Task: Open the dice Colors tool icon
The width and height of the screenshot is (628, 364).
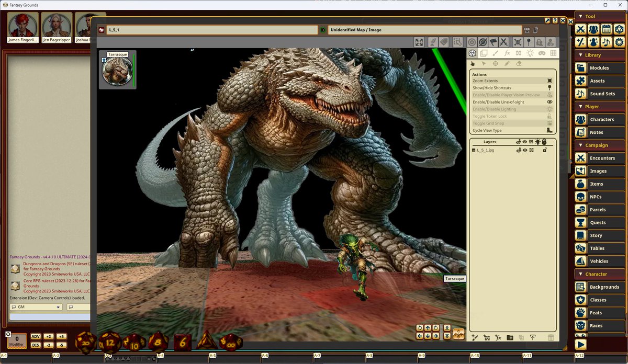Action: point(619,29)
